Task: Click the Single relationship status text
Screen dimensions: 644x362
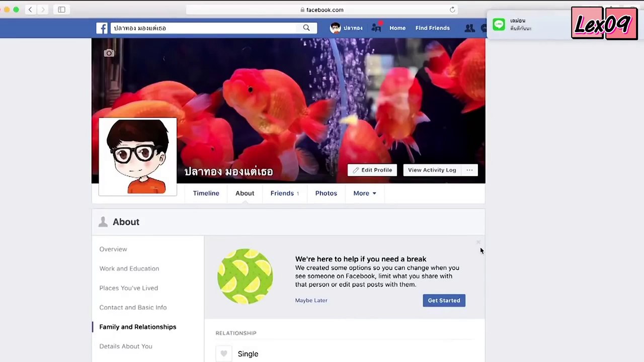Action: 248,354
